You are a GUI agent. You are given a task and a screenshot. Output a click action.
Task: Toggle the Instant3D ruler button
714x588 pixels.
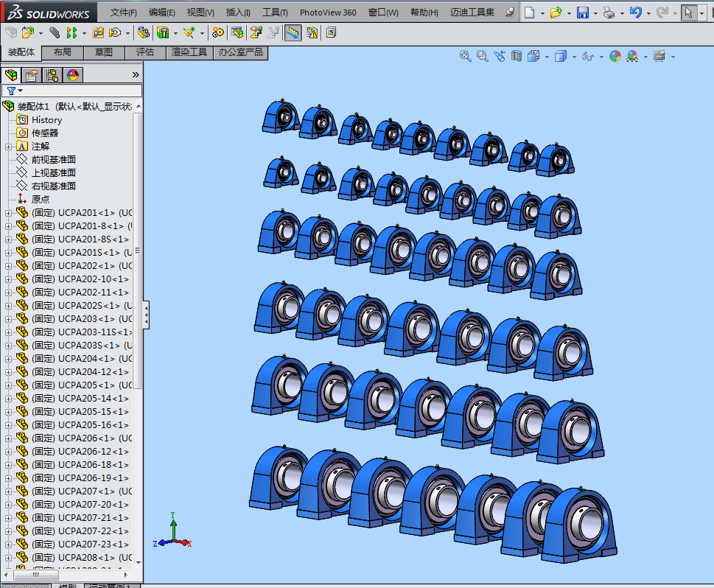coord(293,32)
